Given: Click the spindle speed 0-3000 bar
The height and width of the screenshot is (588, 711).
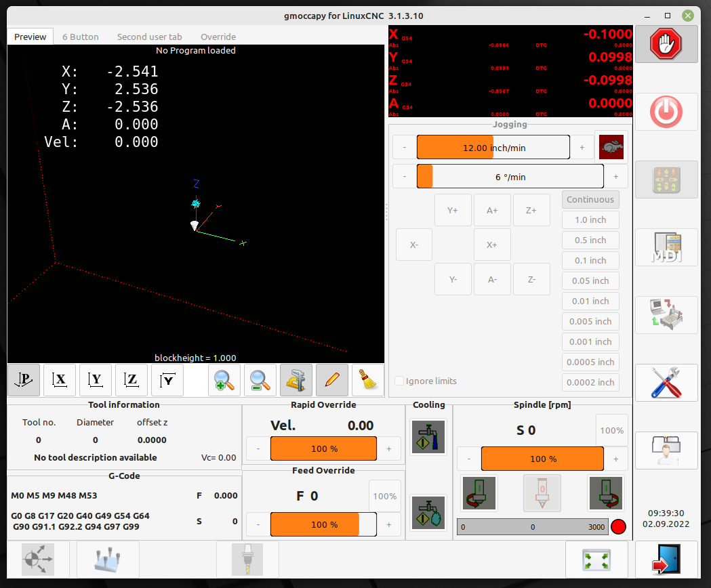Looking at the screenshot, I should click(x=533, y=527).
